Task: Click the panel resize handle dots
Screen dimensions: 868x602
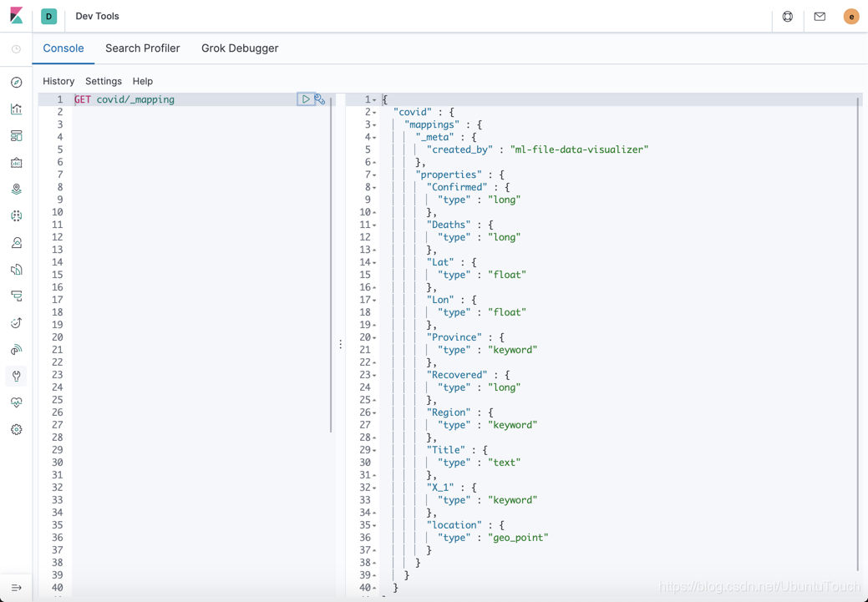Action: 341,344
